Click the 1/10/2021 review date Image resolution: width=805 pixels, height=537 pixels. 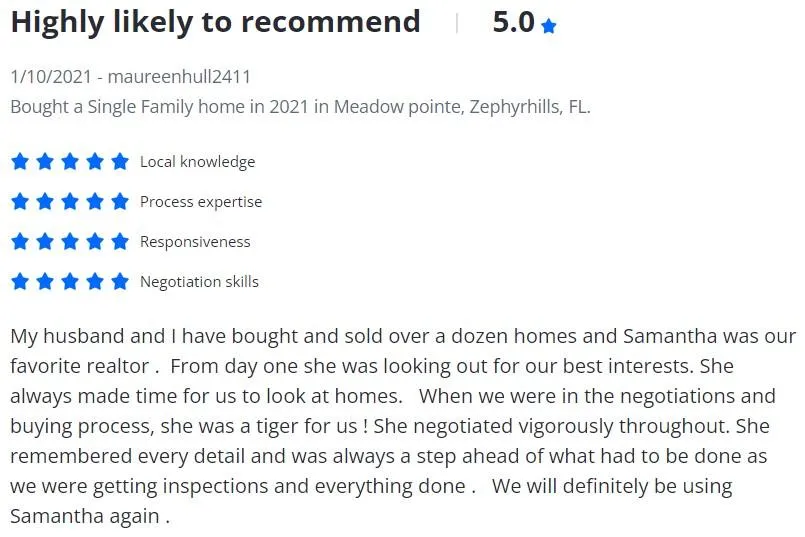[x=51, y=77]
